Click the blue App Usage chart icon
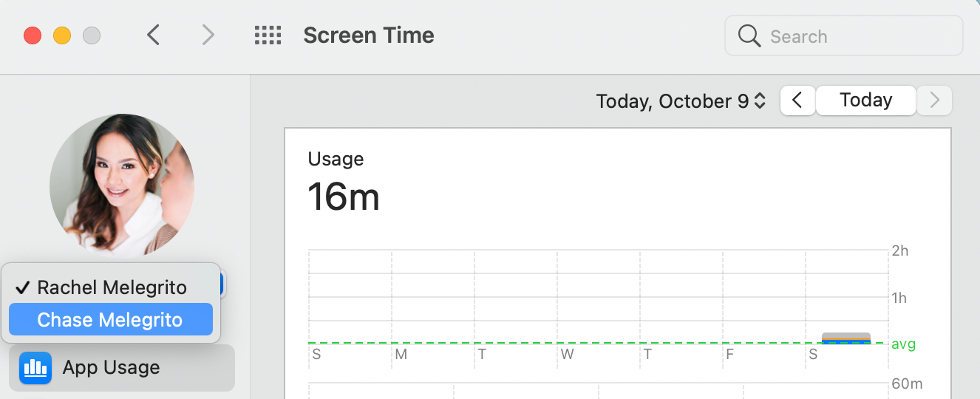Viewport: 980px width, 399px height. [x=35, y=368]
